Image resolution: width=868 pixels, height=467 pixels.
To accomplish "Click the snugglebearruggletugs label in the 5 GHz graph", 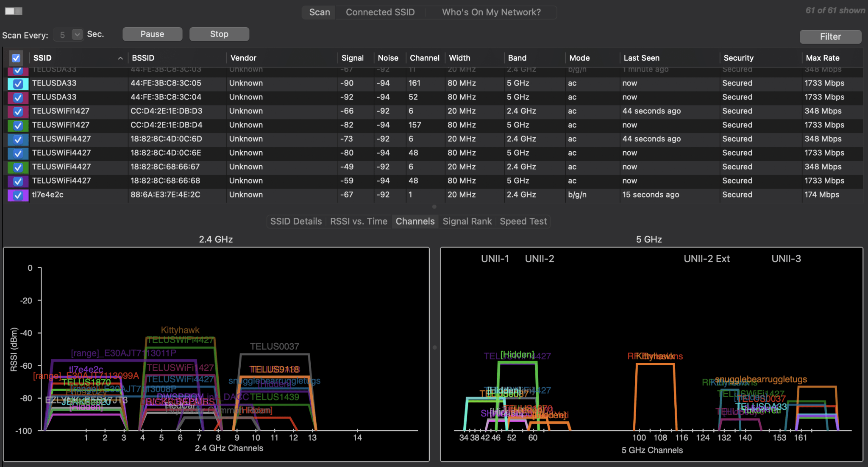I will (761, 379).
